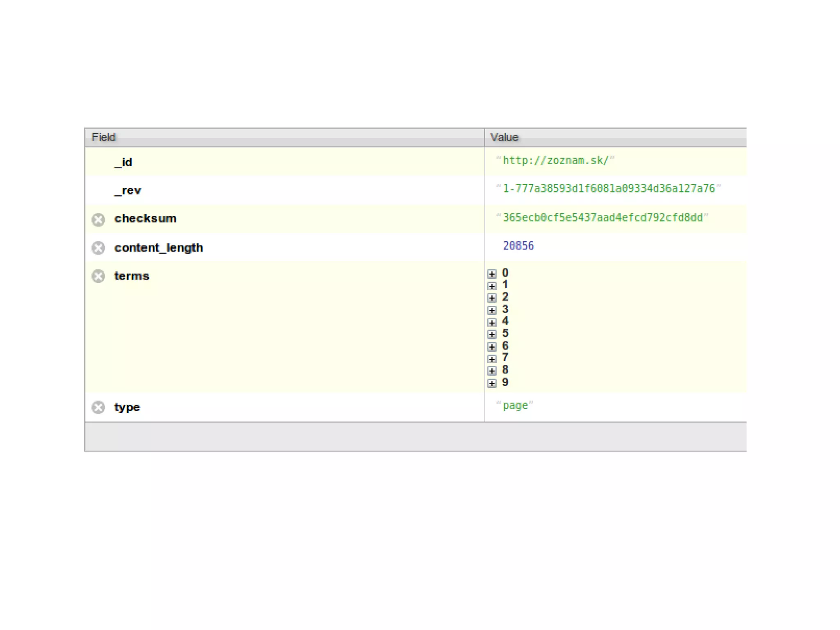Expand terms item 8

(x=492, y=371)
